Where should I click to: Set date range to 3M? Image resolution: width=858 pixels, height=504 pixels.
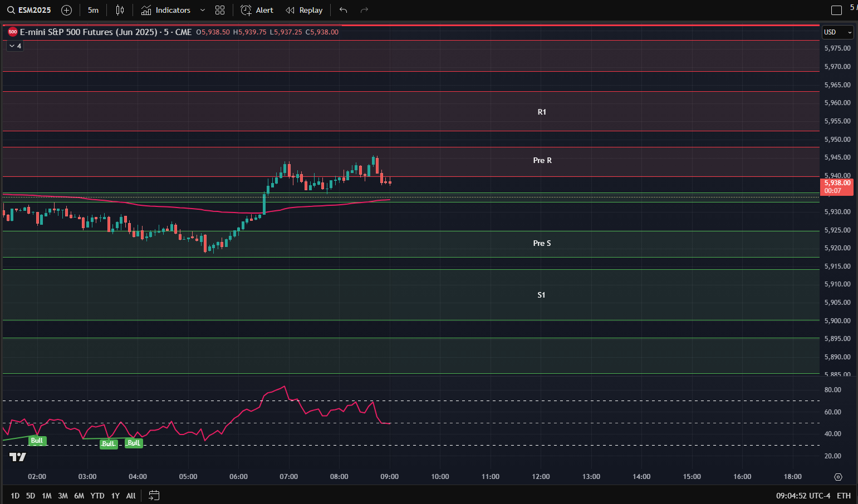point(63,496)
